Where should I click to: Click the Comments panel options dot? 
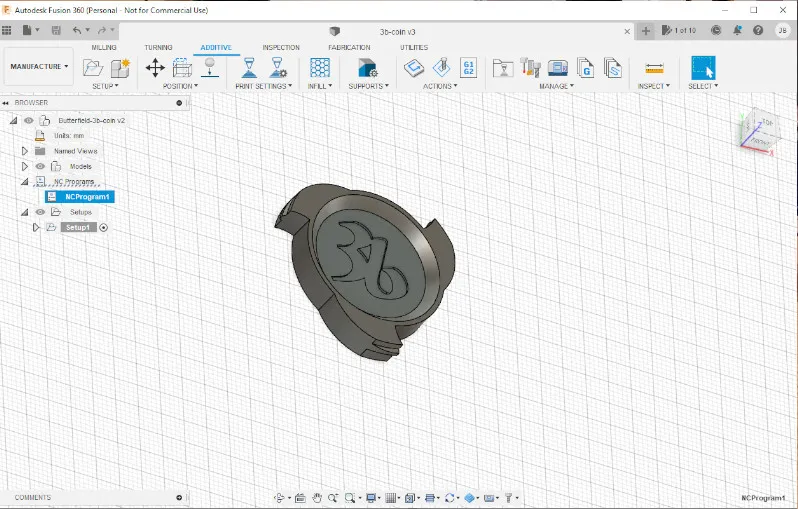pyautogui.click(x=179, y=498)
